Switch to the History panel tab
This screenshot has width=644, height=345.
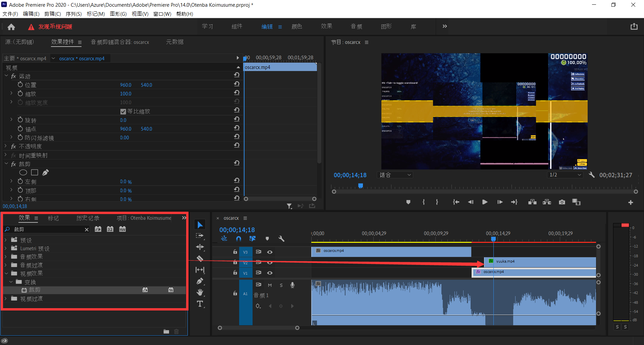pos(88,218)
